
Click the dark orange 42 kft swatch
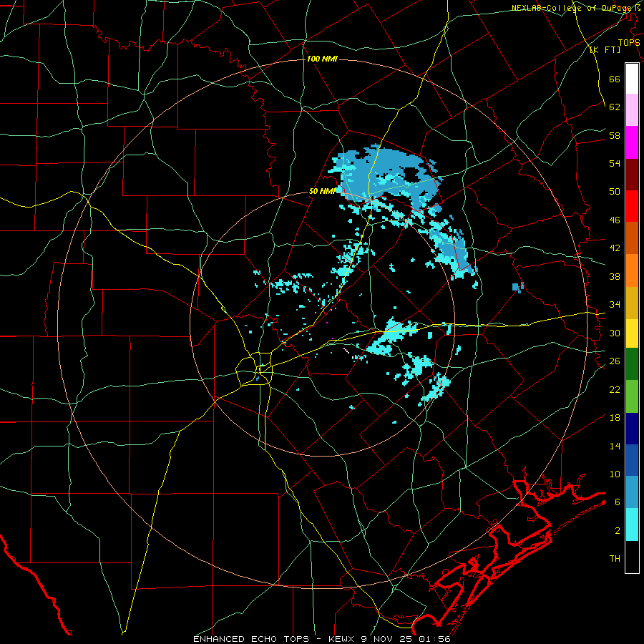click(x=632, y=238)
